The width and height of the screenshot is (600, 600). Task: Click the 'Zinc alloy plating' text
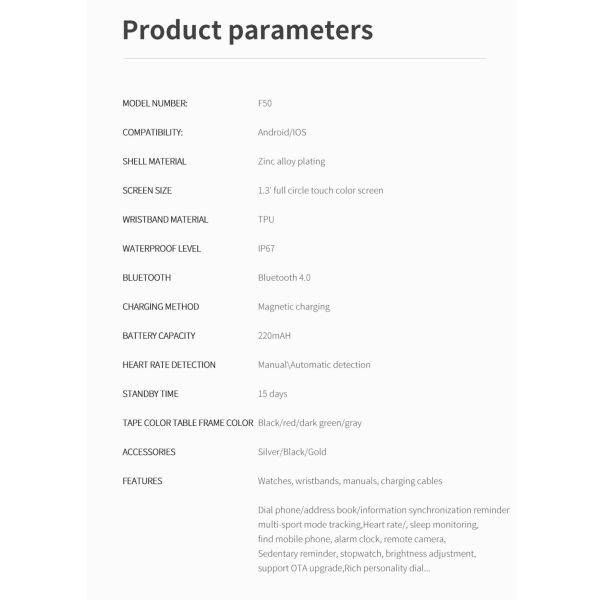(291, 161)
